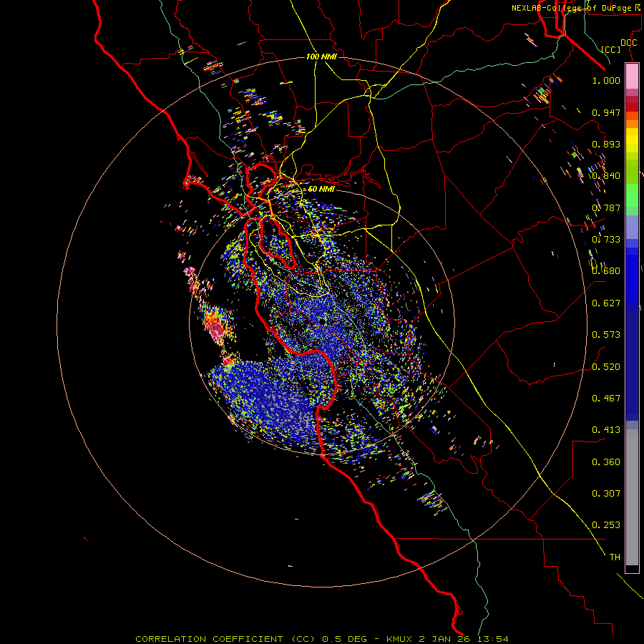Image resolution: width=644 pixels, height=644 pixels.
Task: Click the 0.947 legend value
Action: [606, 112]
